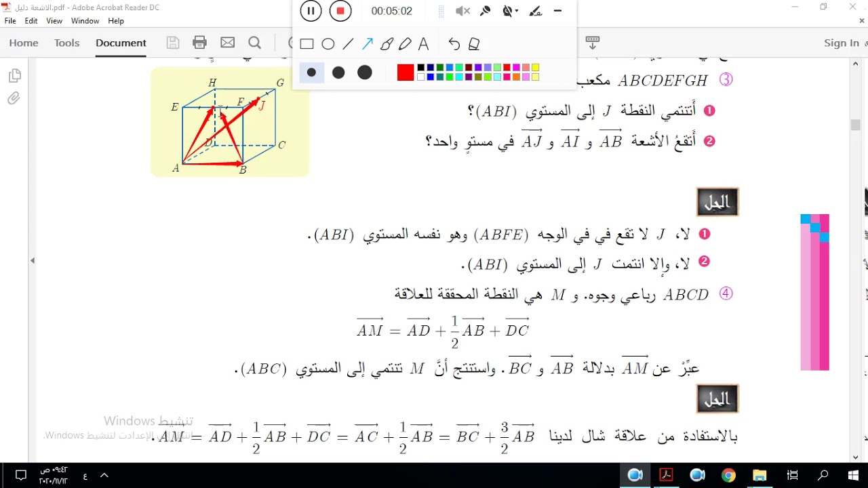Open the File menu

(x=10, y=21)
